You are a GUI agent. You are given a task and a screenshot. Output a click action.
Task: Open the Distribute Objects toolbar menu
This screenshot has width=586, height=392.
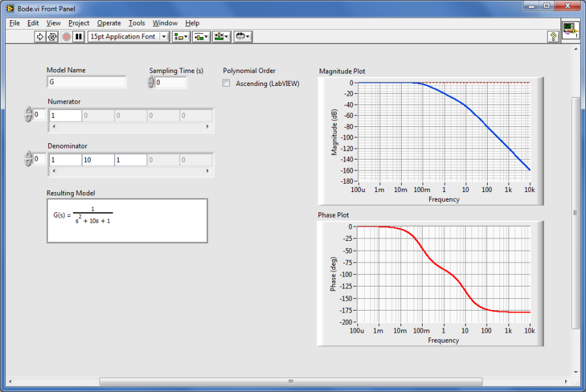pyautogui.click(x=201, y=37)
